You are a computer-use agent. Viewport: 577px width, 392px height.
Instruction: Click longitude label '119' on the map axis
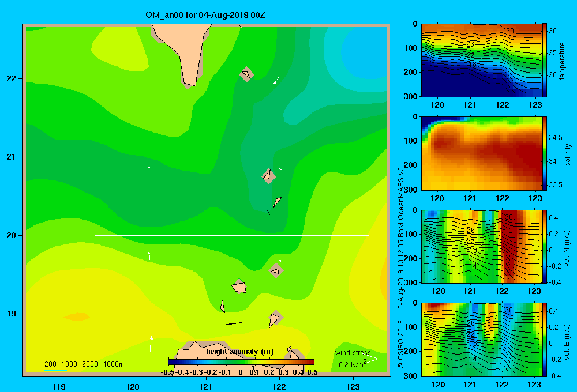pyautogui.click(x=59, y=386)
